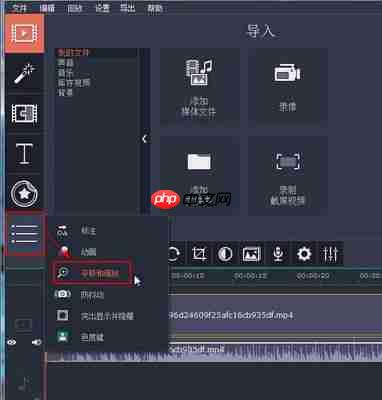Viewport: 382px width, 400px height.
Task: Open the 帮助 (Help) menu
Action: [x=155, y=8]
